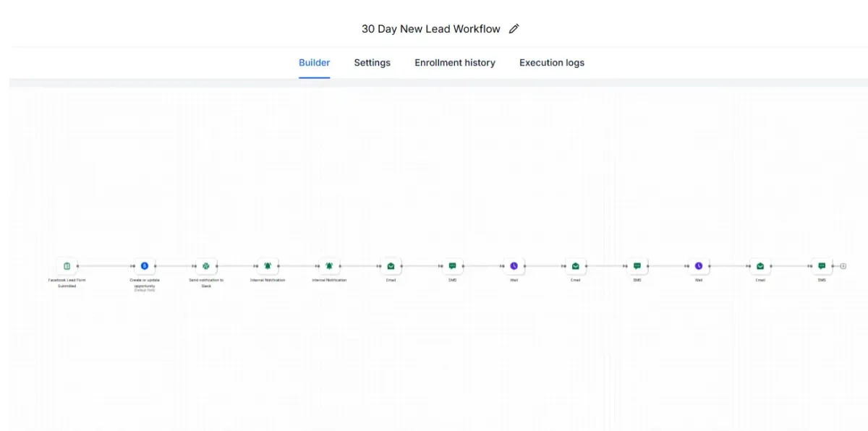Select the SMS node before the first Wait
The width and height of the screenshot is (868, 431).
pyautogui.click(x=453, y=266)
